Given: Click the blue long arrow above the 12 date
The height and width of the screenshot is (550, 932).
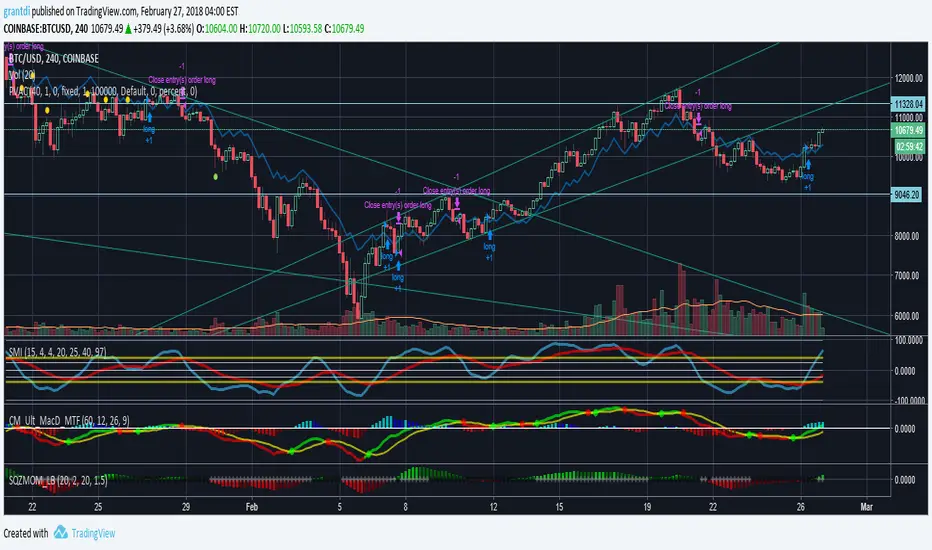Looking at the screenshot, I should click(x=490, y=235).
